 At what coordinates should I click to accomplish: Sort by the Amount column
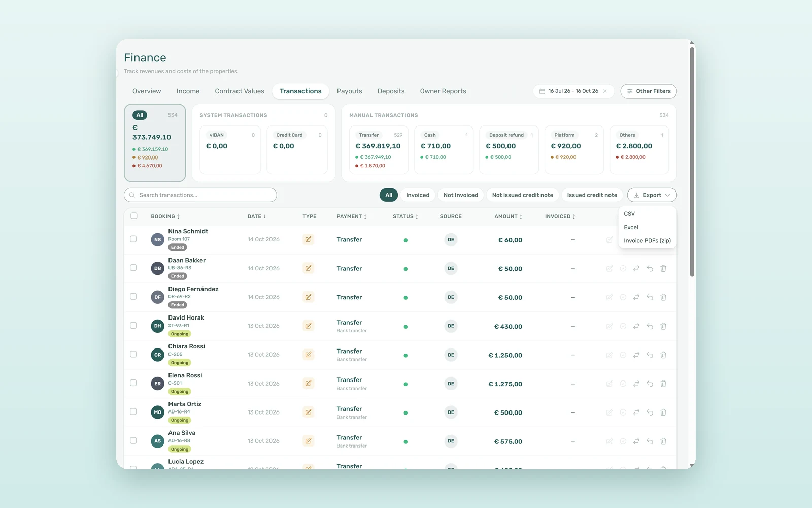tap(508, 216)
